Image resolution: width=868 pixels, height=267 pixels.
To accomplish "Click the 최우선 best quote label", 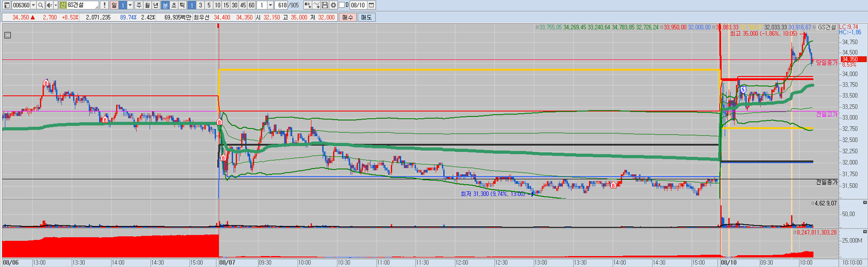I will pyautogui.click(x=201, y=17).
